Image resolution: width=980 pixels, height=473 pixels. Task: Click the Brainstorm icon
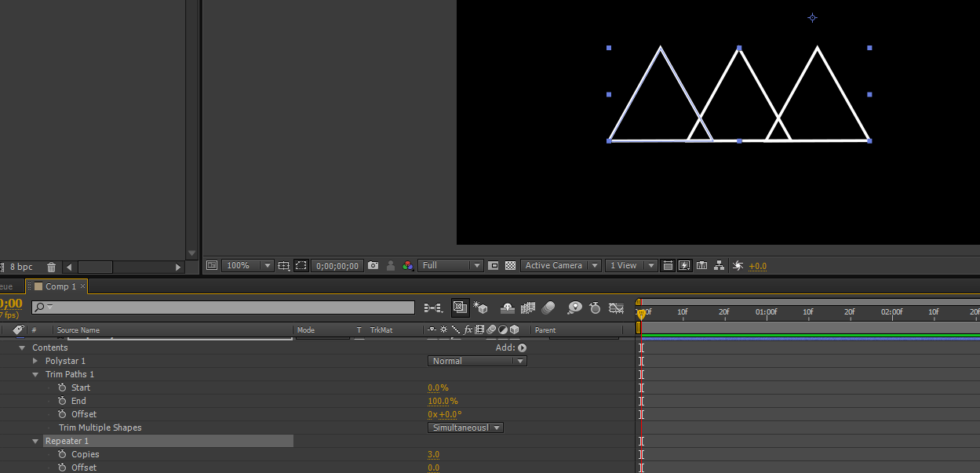[x=575, y=308]
